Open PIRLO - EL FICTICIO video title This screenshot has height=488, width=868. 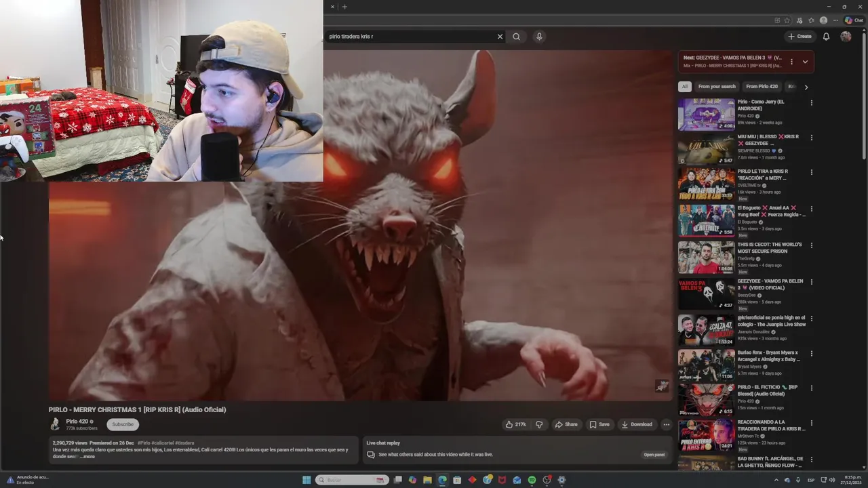pyautogui.click(x=767, y=390)
